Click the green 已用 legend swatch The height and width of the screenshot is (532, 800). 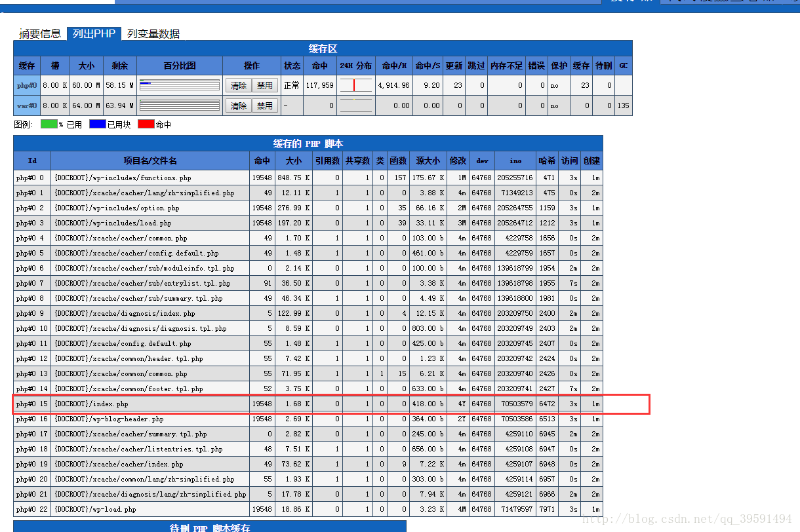coord(49,124)
